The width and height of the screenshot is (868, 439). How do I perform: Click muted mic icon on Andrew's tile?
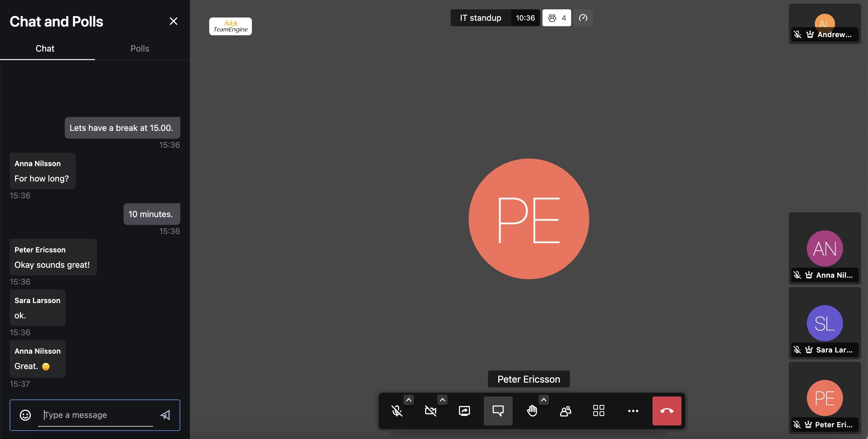[797, 34]
